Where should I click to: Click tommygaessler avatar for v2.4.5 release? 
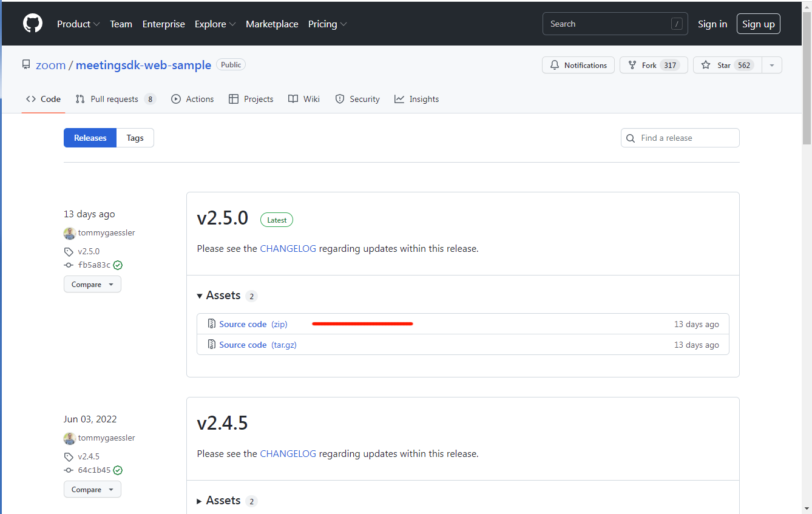pyautogui.click(x=70, y=438)
